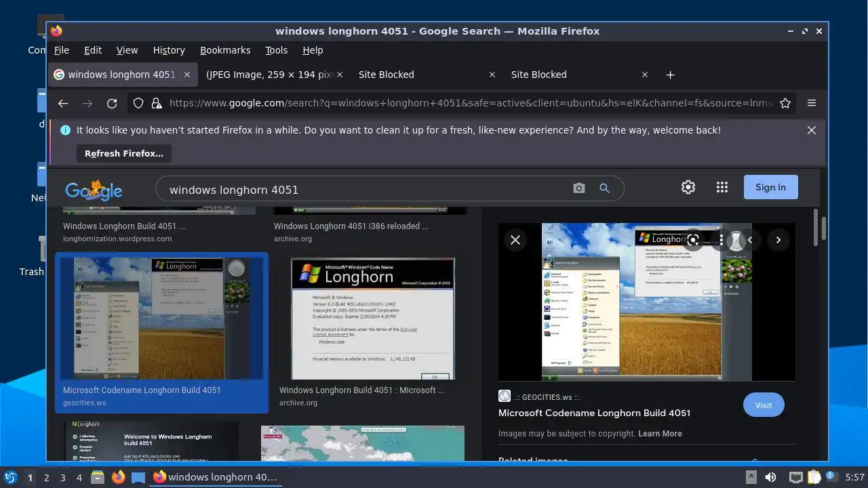Click the large Longhorn preview image
Viewport: 868px width, 488px height.
(x=646, y=302)
